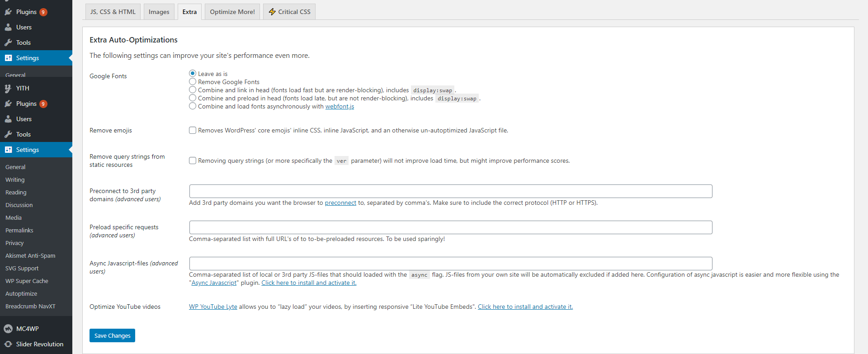Click the Plugins plug icon directly beneath YITH
This screenshot has width=868, height=354.
(8, 104)
